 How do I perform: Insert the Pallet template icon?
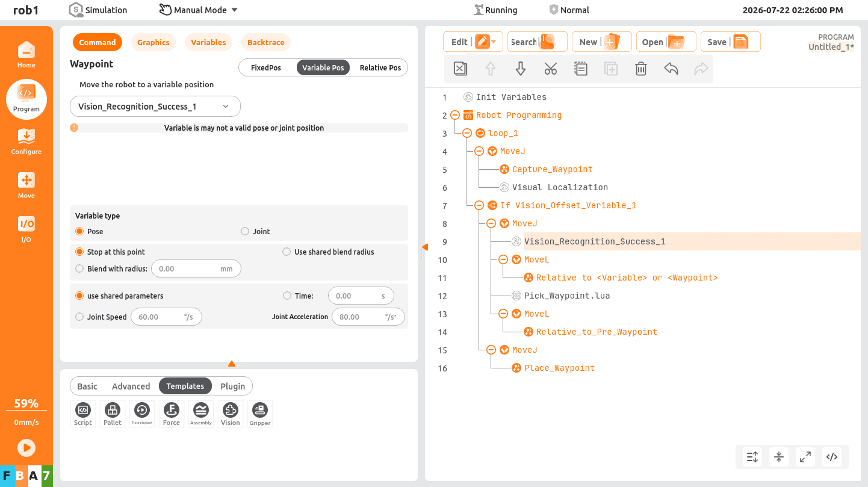pos(113,414)
